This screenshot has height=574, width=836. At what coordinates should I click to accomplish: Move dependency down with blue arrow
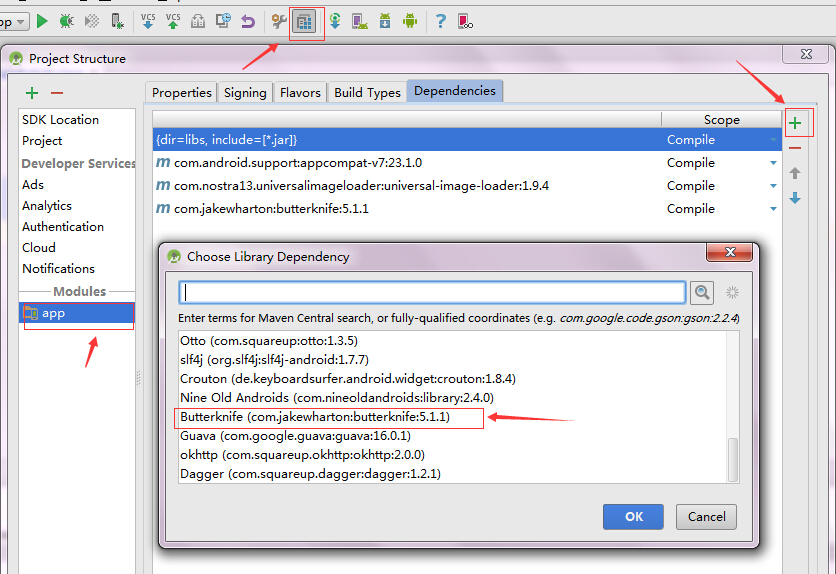[795, 198]
